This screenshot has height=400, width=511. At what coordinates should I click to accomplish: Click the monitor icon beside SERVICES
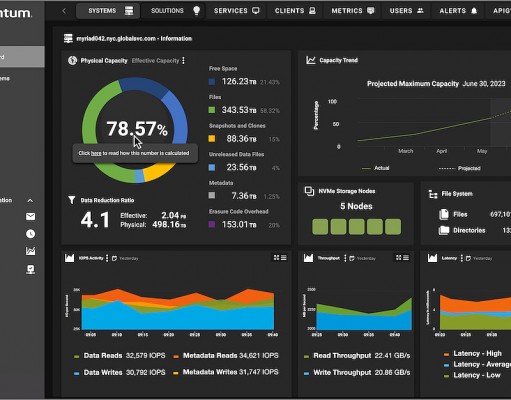point(256,11)
